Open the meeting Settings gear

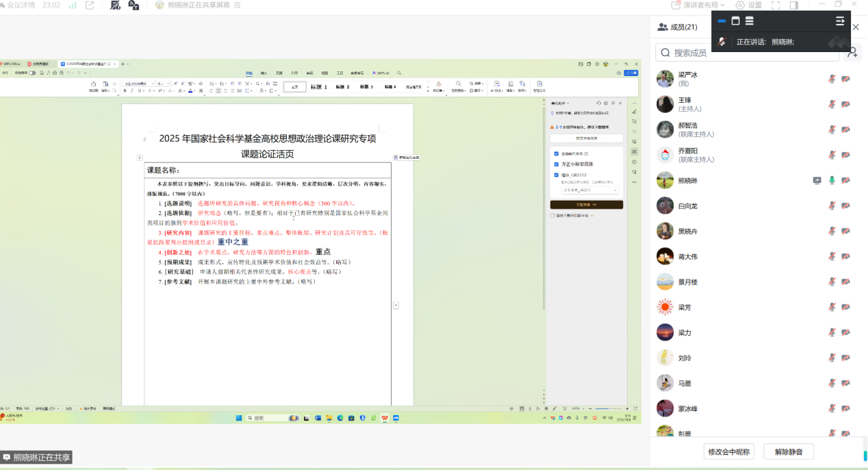[748, 5]
